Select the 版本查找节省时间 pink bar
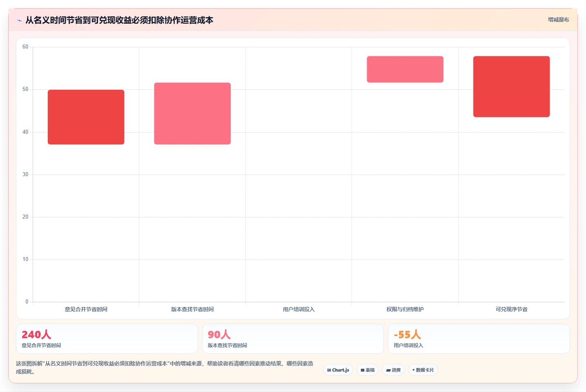586x392 pixels. 192,113
